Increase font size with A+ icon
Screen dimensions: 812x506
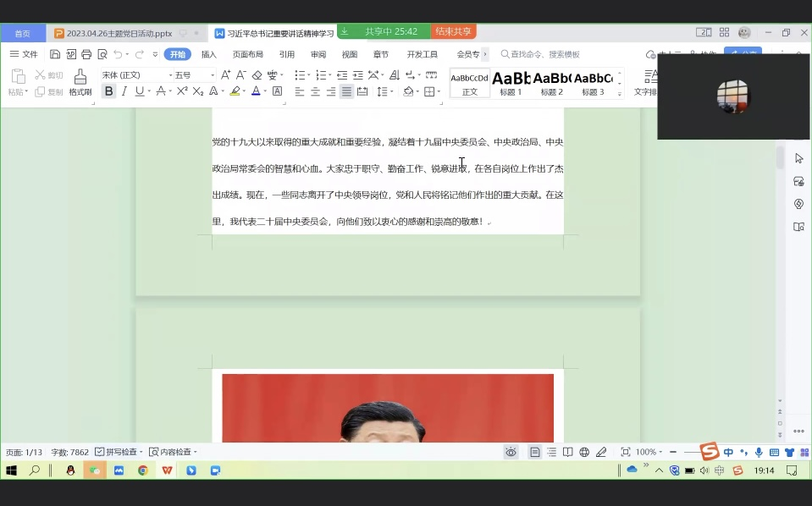pos(226,75)
